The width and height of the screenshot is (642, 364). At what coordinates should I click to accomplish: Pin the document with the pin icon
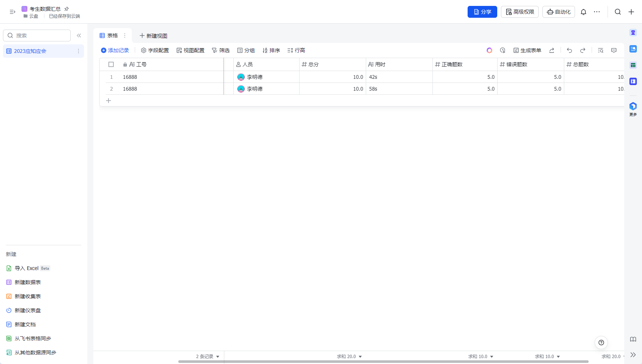tap(67, 9)
